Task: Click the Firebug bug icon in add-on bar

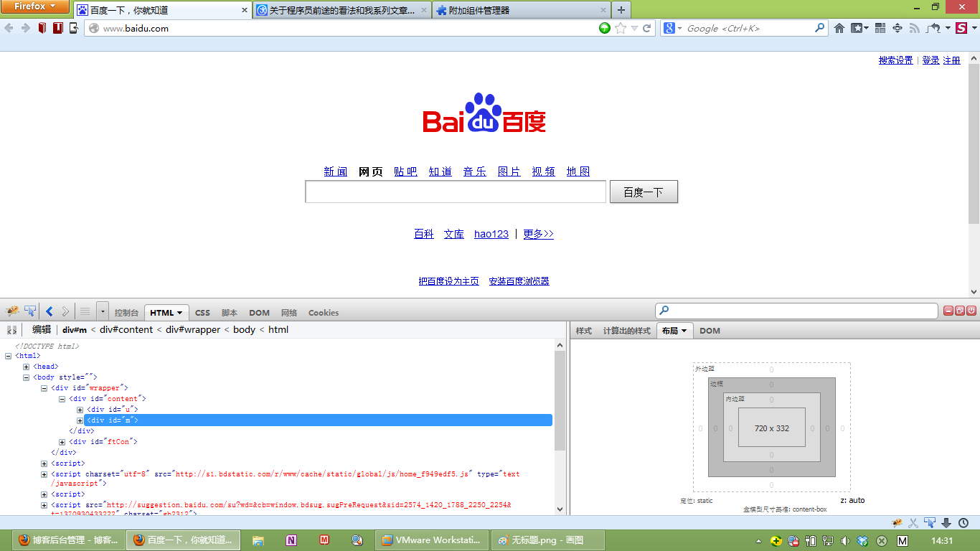Action: click(897, 523)
